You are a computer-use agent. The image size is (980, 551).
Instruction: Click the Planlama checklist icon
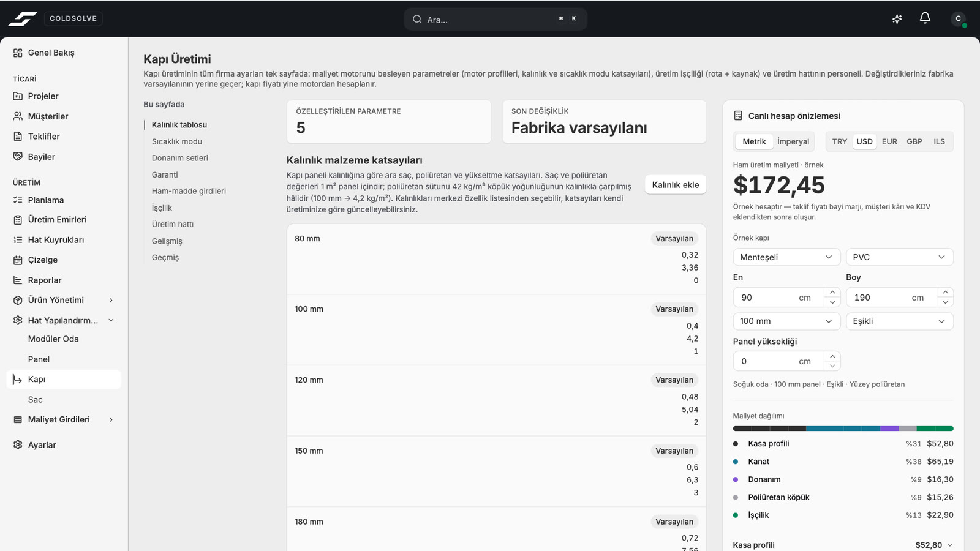(18, 200)
